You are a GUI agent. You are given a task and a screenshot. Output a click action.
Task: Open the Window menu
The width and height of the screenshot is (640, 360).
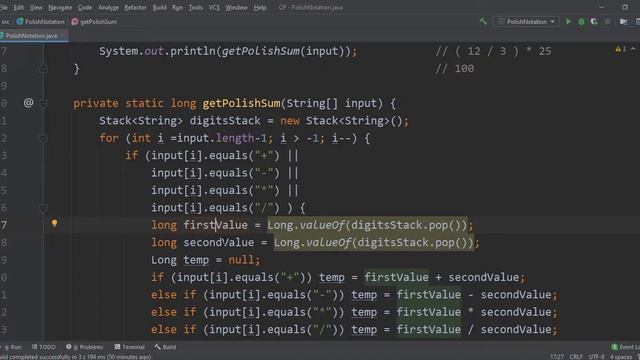(x=236, y=7)
